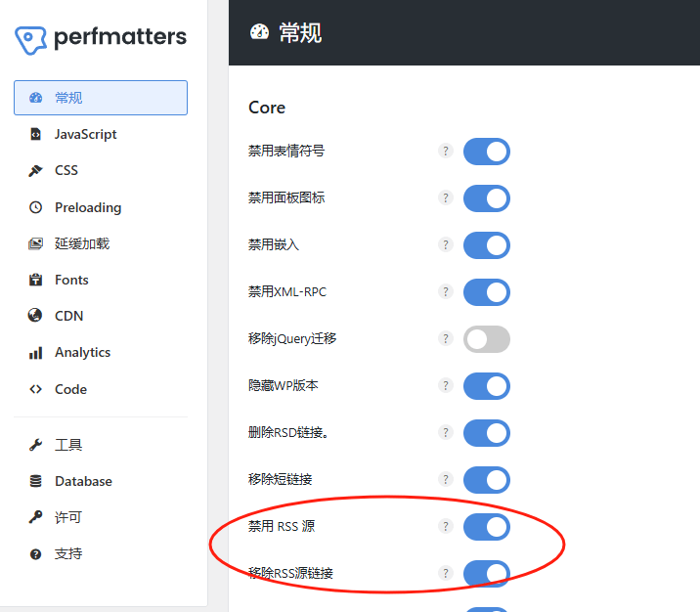The width and height of the screenshot is (700, 612).
Task: Click the CSS paintbrush icon in sidebar
Action: point(36,170)
